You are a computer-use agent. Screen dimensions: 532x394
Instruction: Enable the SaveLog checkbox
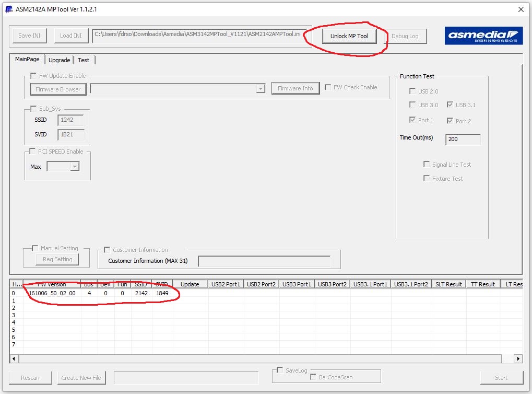(x=280, y=370)
